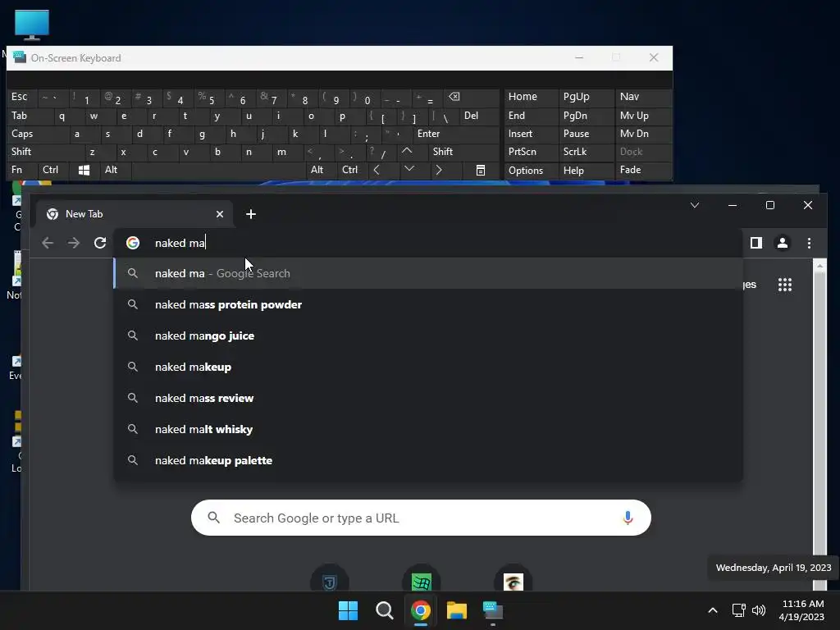This screenshot has height=630, width=840.
Task: Click the PgDn key on On-Screen Keyboard
Action: point(586,116)
